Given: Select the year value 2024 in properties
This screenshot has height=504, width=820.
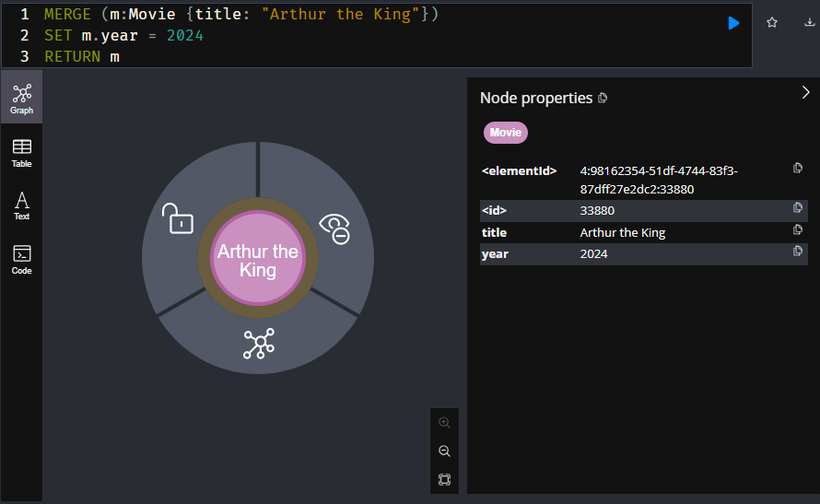Looking at the screenshot, I should (x=593, y=254).
